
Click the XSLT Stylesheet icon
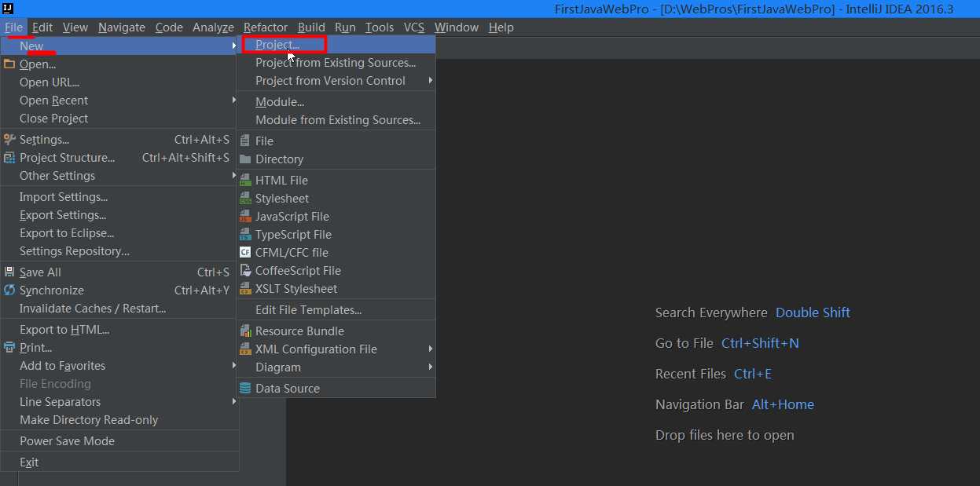coord(245,289)
